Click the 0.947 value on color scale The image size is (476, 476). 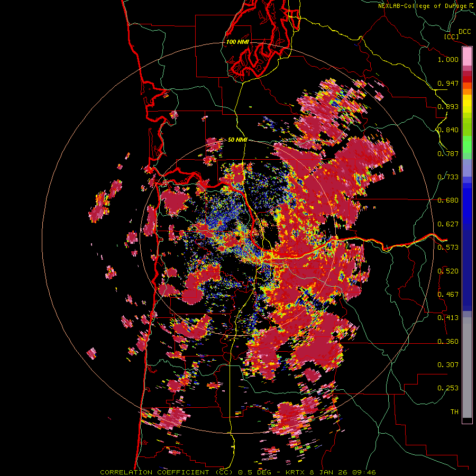coord(448,83)
